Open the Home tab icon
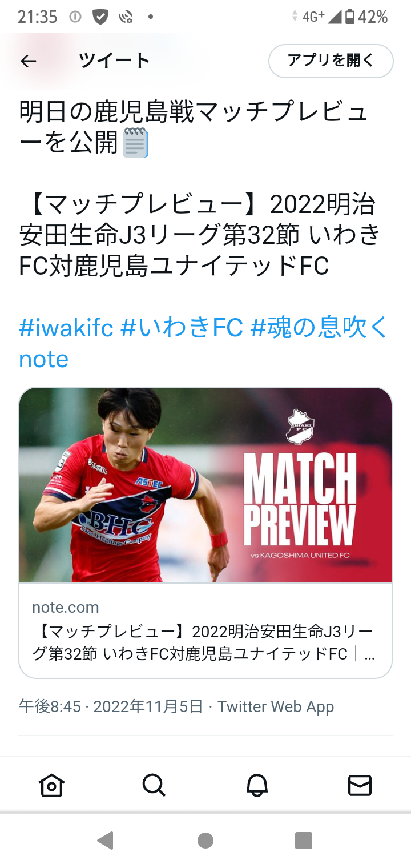This screenshot has height=868, width=411. point(51,786)
